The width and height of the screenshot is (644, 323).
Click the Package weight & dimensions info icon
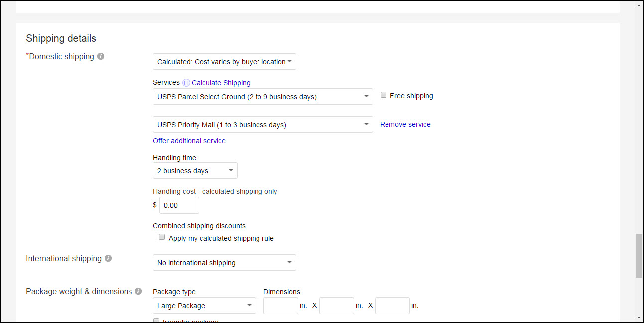pyautogui.click(x=138, y=292)
